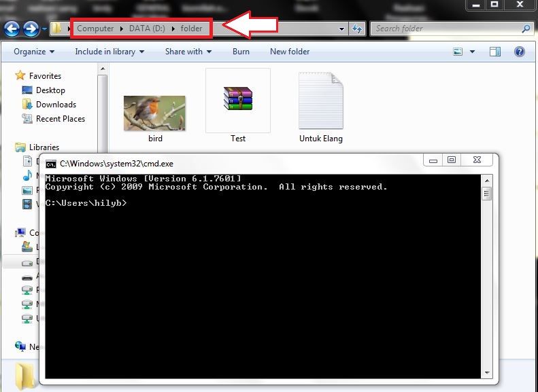Open the Explorer help question mark icon
The width and height of the screenshot is (538, 392).
coord(519,52)
